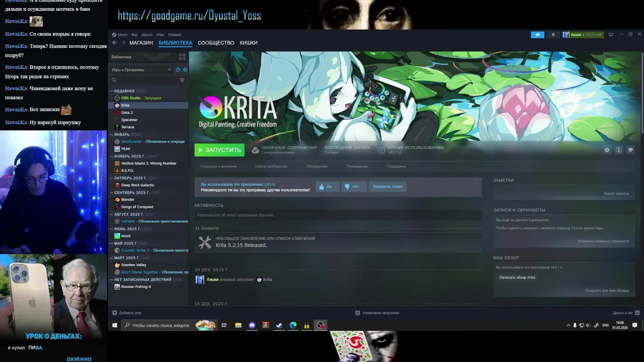Open advanced library filter options
The width and height of the screenshot is (644, 362).
click(182, 80)
